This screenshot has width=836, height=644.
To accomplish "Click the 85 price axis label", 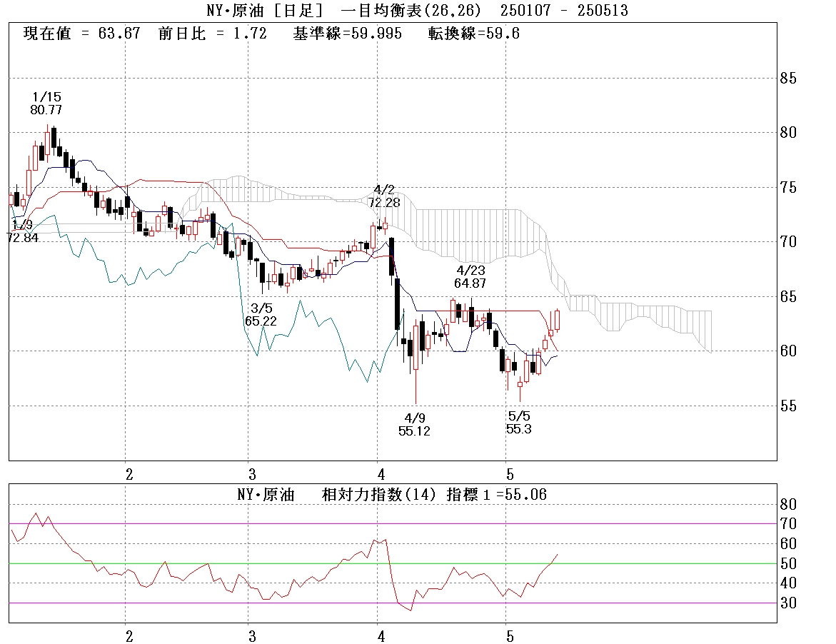I will coord(788,79).
